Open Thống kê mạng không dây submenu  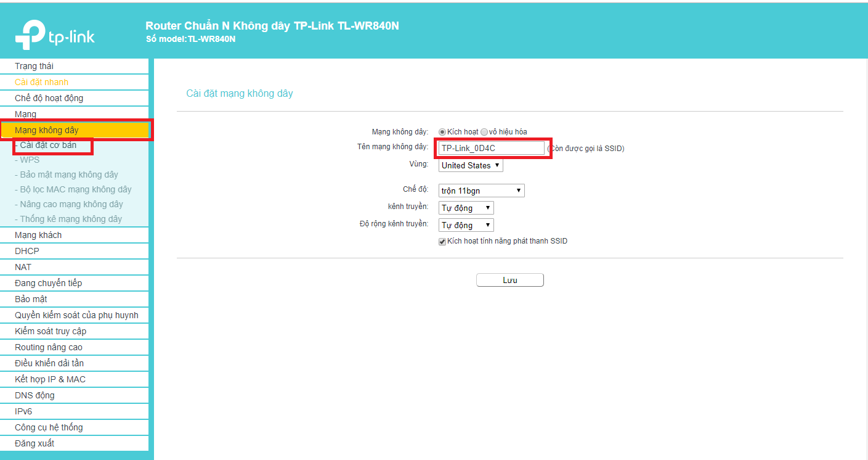click(68, 219)
